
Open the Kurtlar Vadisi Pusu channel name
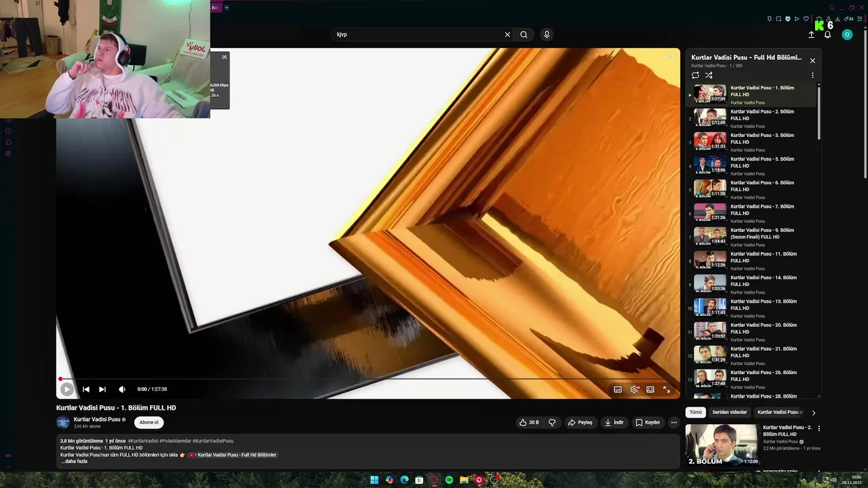tap(97, 420)
